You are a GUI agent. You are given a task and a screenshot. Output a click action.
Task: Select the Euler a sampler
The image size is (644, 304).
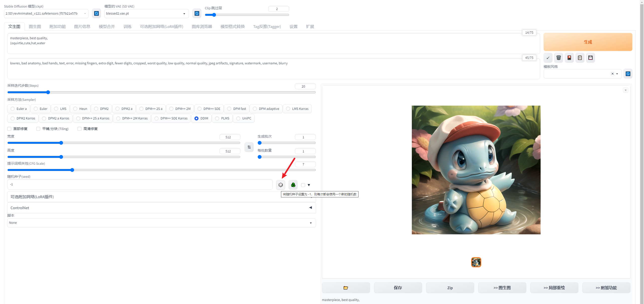point(19,109)
